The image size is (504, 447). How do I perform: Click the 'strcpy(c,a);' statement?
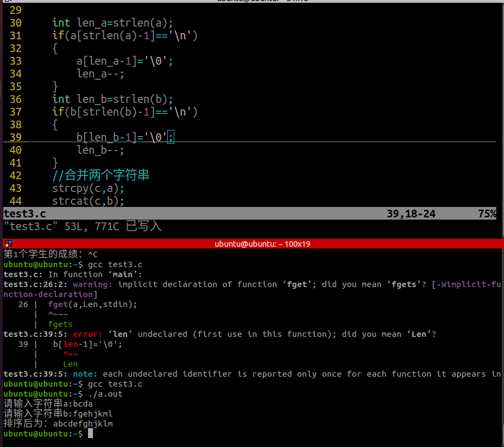pos(88,188)
